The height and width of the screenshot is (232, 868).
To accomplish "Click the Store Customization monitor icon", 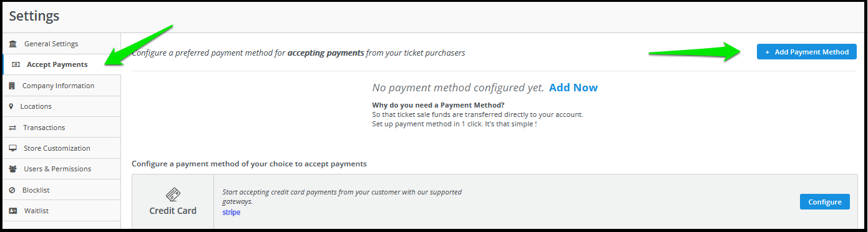I will (12, 148).
